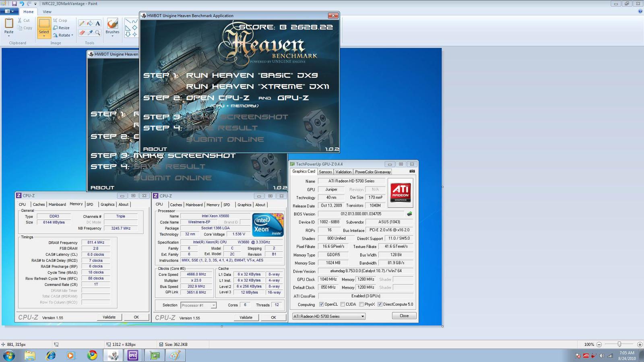Open Internet Explorer from taskbar

[51, 356]
